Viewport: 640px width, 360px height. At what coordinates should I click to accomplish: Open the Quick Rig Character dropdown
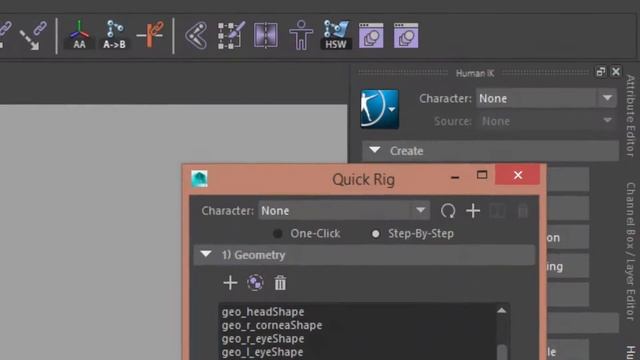[344, 211]
